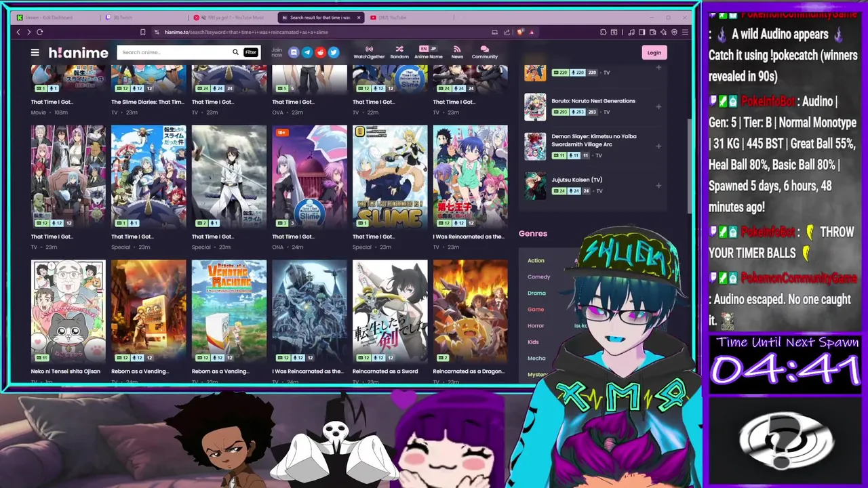The image size is (868, 488).
Task: Open the Telegram link icon
Action: 307,52
